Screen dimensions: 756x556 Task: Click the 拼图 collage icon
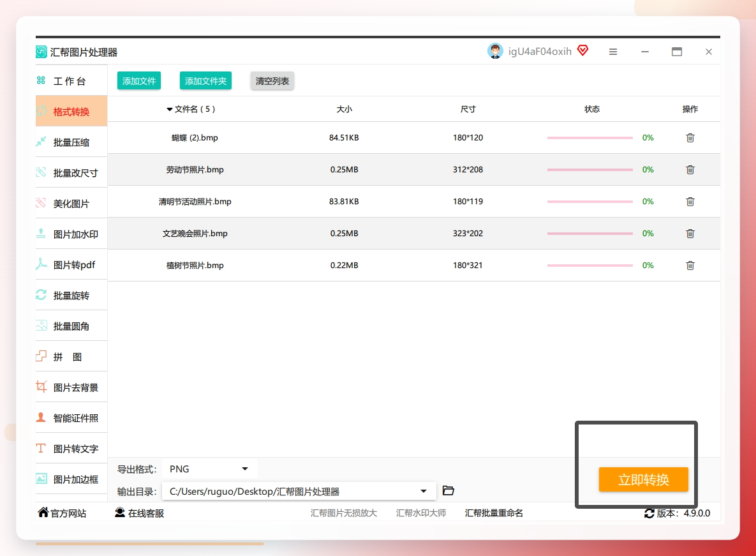[41, 356]
